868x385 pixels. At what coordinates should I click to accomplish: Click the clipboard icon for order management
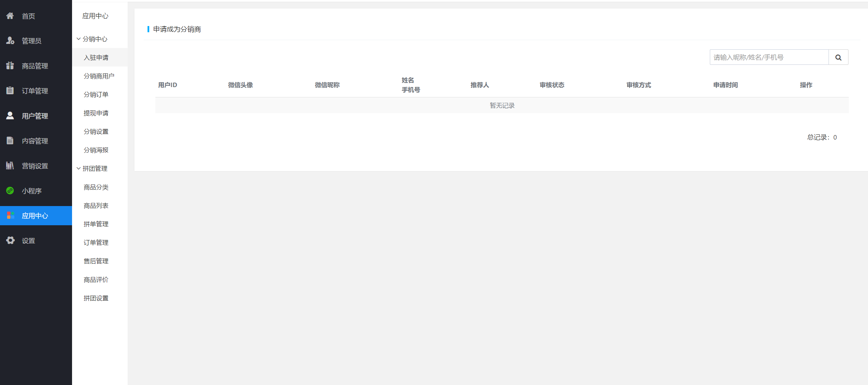pos(10,91)
